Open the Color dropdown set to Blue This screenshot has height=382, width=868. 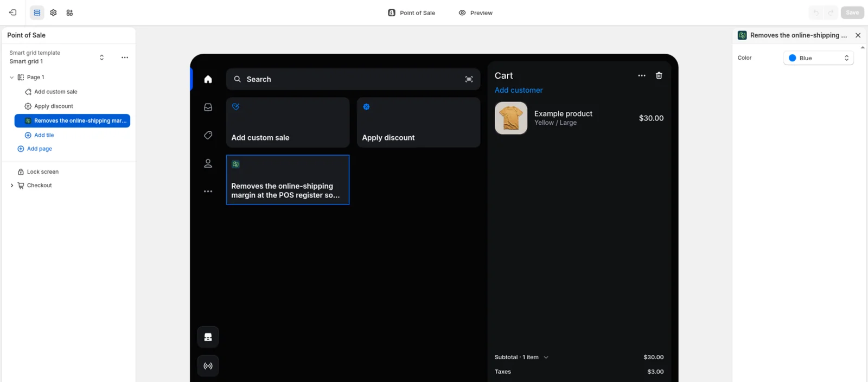pos(819,58)
